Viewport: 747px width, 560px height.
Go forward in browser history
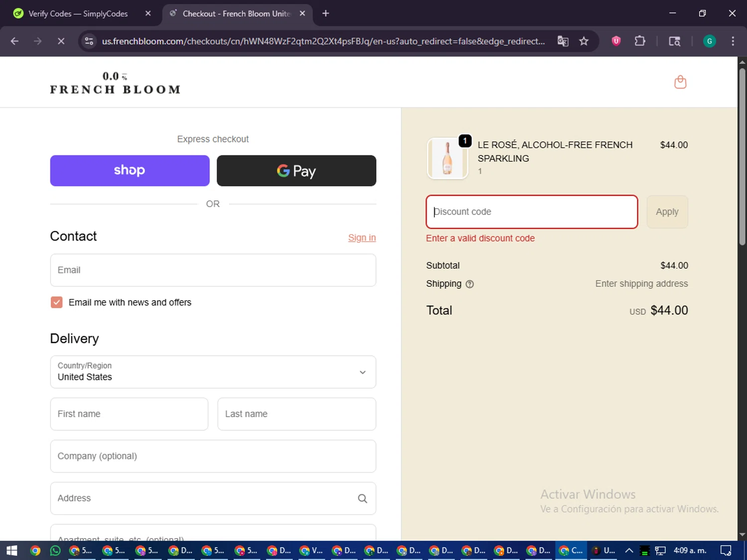click(x=38, y=41)
